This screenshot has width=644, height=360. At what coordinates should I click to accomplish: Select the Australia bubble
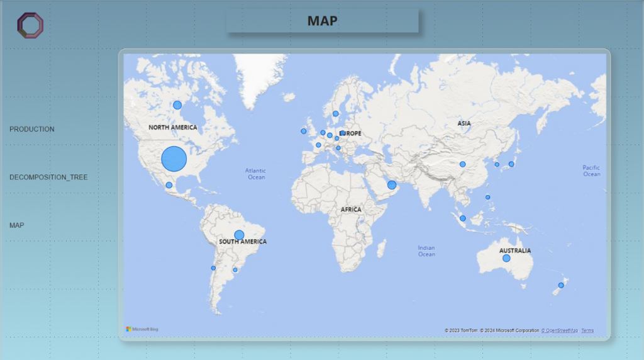(x=506, y=258)
